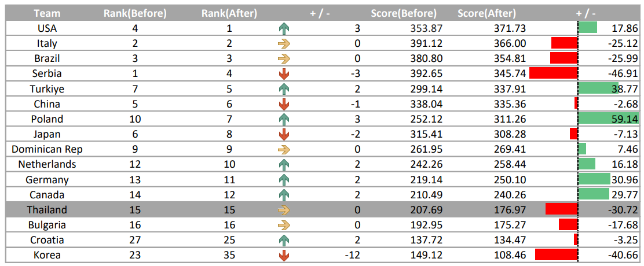Screen dimensions: 644x266
Task: Click score 219.14 in Germany row
Action: (426, 180)
